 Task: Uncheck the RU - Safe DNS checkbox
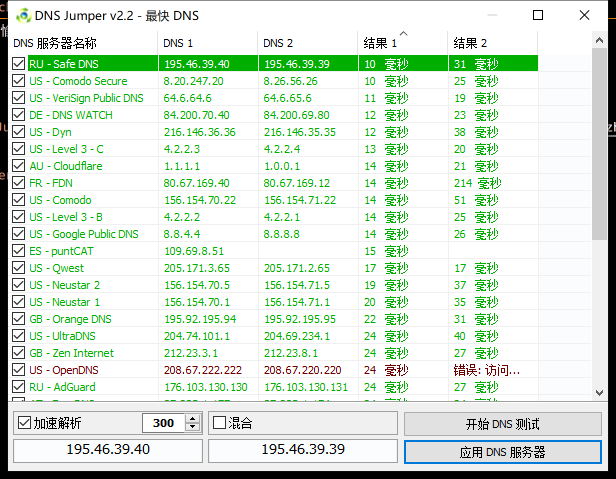pos(18,64)
